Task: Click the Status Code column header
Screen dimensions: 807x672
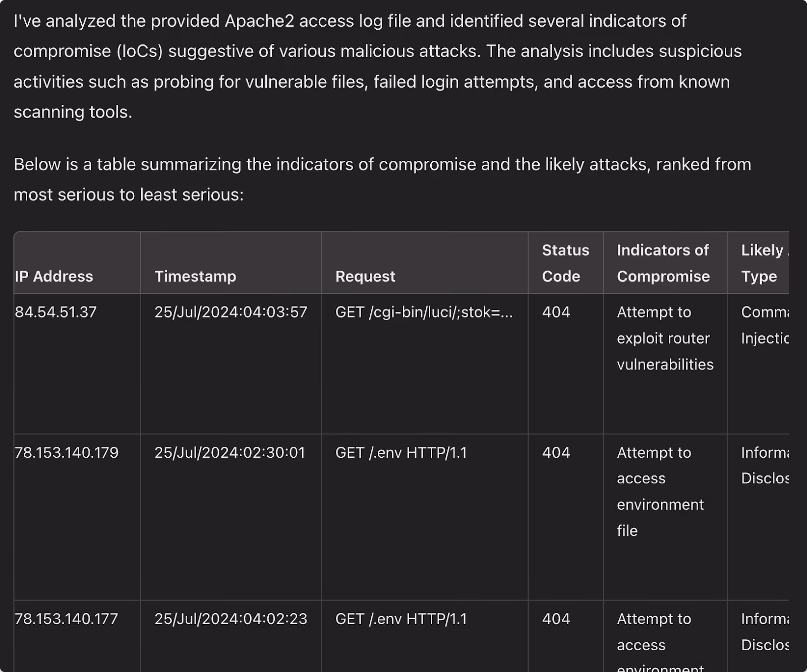Action: pyautogui.click(x=565, y=263)
